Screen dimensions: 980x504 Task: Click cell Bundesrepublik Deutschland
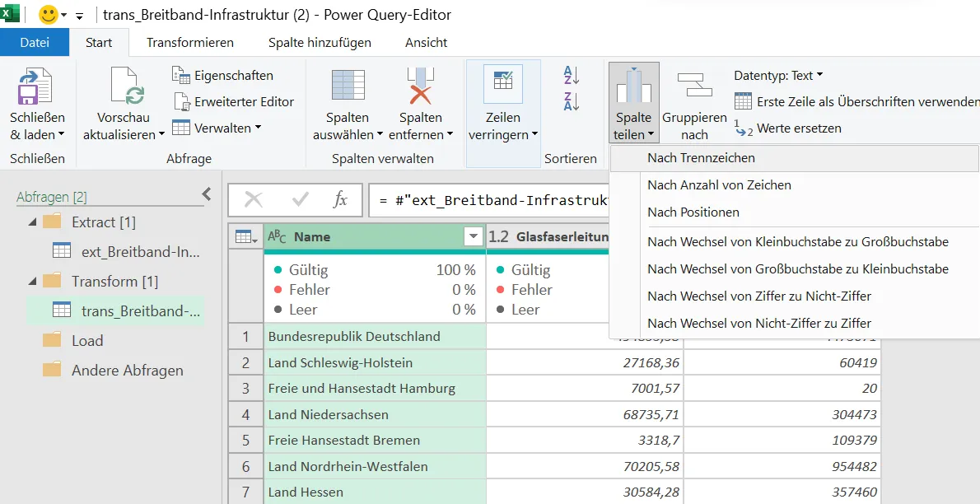(375, 337)
